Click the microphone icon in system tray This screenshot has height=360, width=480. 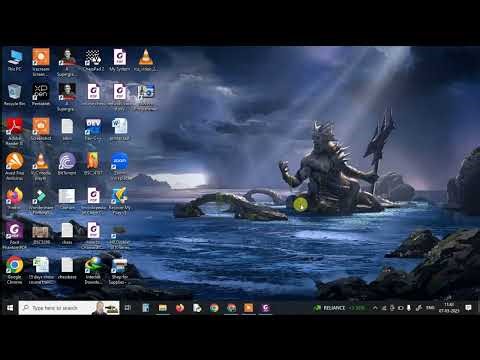(409, 308)
